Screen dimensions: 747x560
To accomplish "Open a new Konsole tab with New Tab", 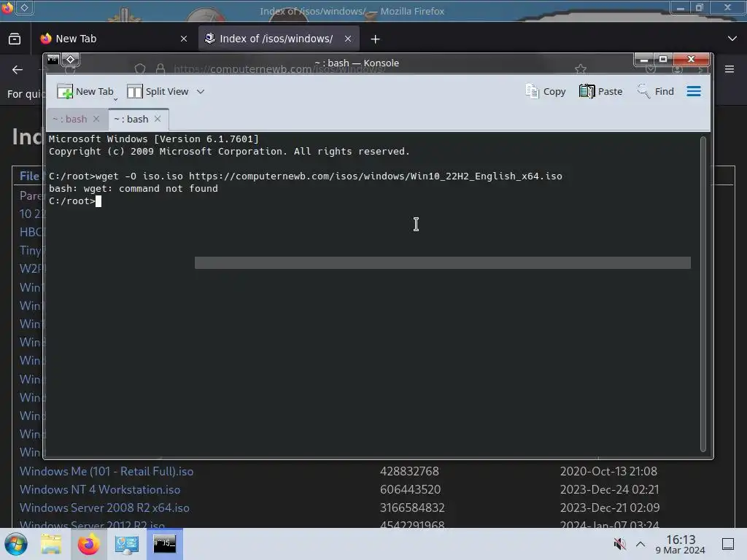I will click(x=85, y=91).
